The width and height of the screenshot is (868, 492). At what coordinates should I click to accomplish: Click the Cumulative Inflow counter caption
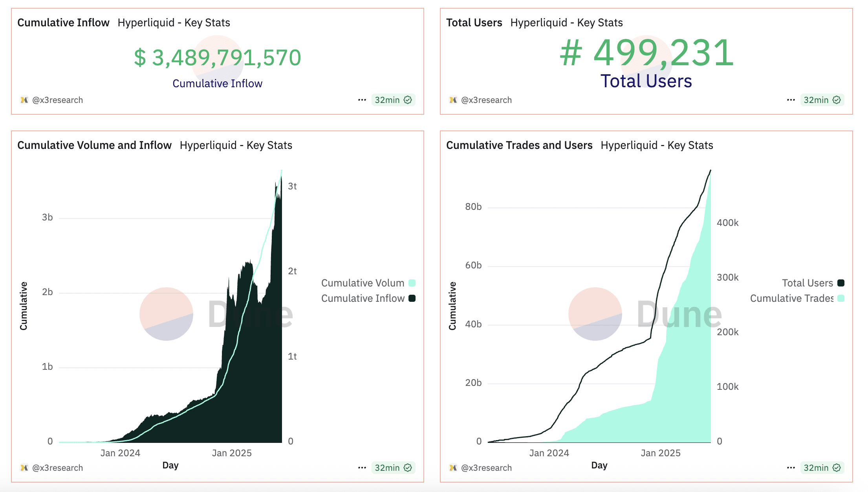click(x=218, y=84)
